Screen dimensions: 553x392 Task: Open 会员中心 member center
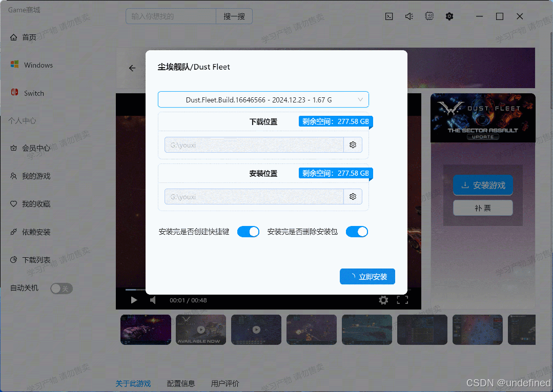(x=30, y=148)
